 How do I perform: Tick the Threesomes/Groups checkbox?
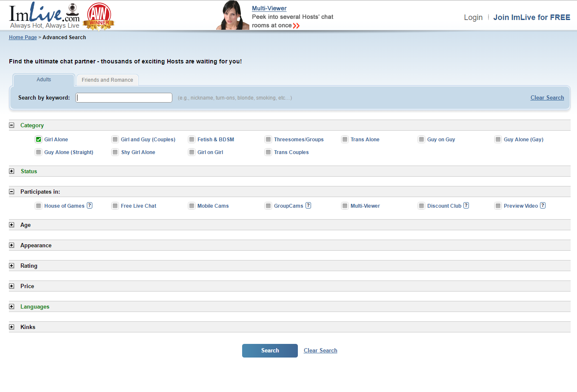[x=269, y=140]
